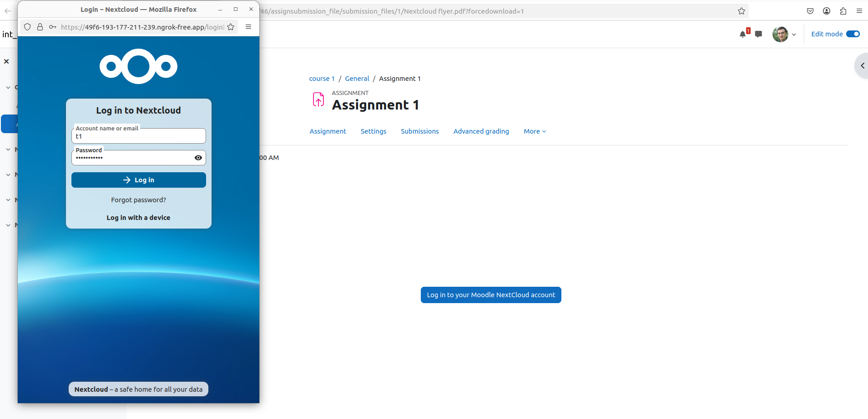Screen dimensions: 868x419
Task: Open Moodle notifications bell
Action: point(743,34)
